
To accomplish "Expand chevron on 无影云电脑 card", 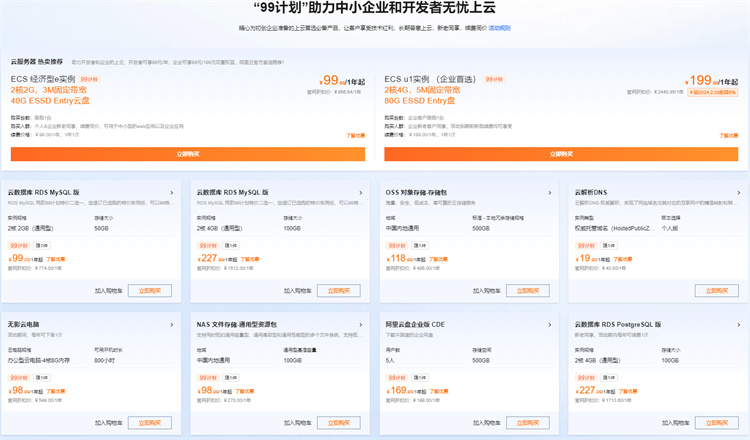I will 172,325.
